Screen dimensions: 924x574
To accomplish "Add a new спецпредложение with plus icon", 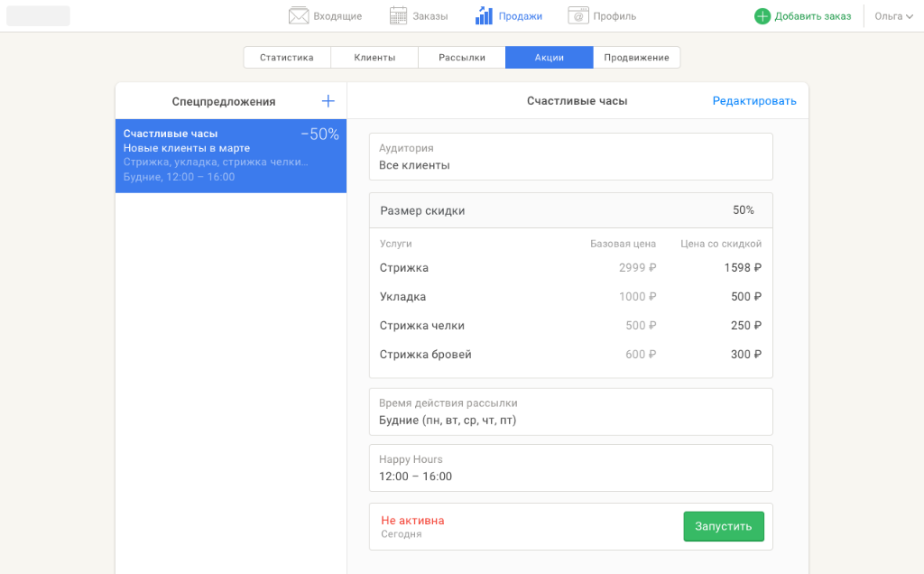I will point(328,101).
